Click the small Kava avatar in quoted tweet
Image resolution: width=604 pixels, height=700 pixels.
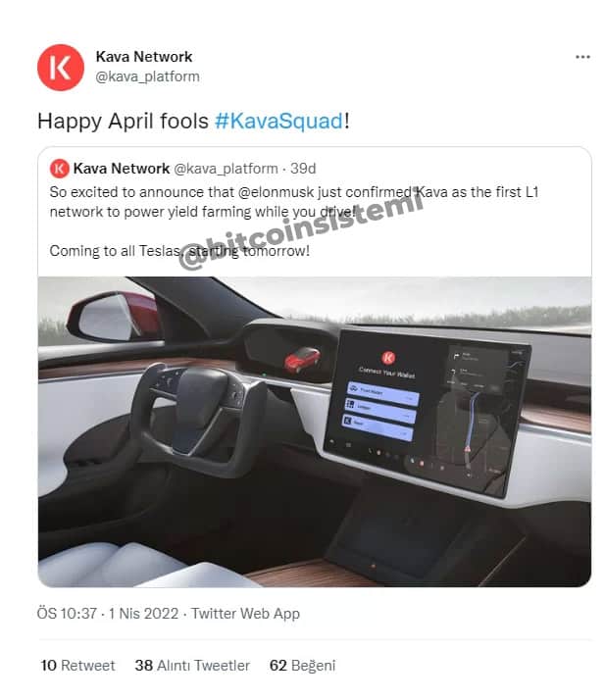pos(60,170)
